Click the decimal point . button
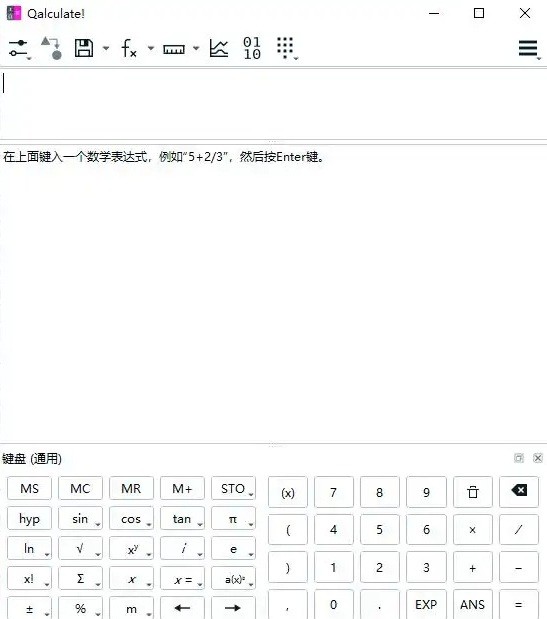The height and width of the screenshot is (619, 547). (x=380, y=604)
